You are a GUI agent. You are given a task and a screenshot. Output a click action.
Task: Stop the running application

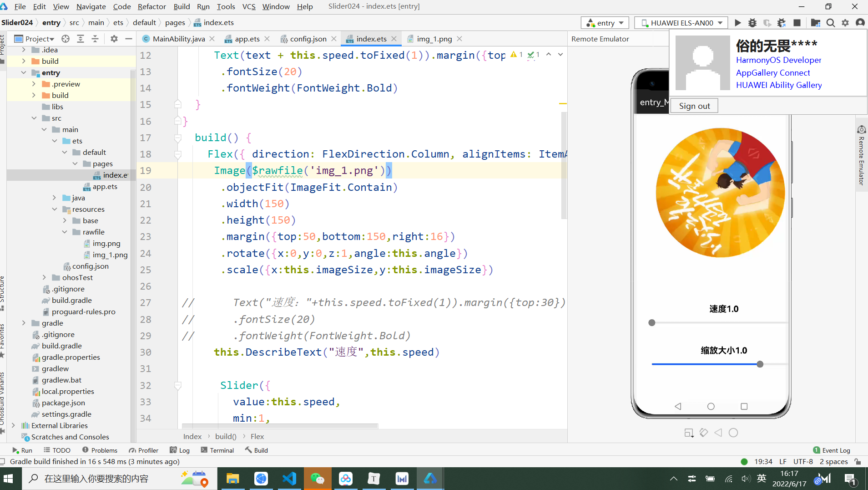click(797, 23)
